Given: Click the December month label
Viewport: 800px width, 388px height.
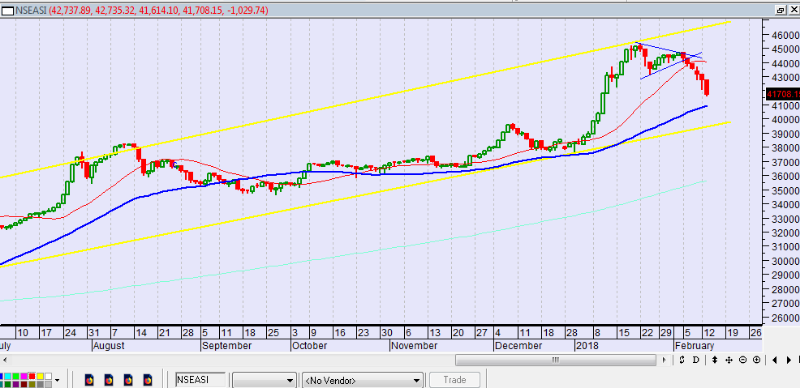Looking at the screenshot, I should coord(518,346).
